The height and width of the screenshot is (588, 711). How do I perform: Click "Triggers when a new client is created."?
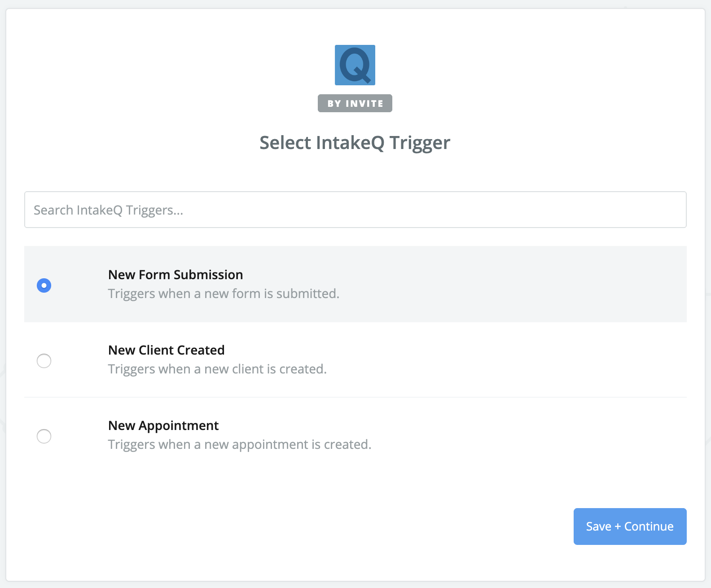[x=218, y=369]
